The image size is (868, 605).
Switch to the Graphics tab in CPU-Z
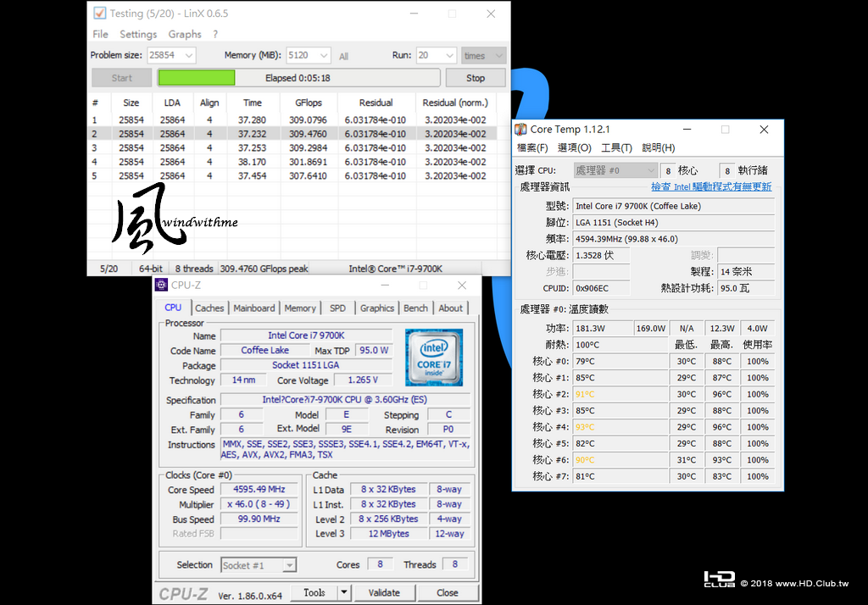point(377,308)
